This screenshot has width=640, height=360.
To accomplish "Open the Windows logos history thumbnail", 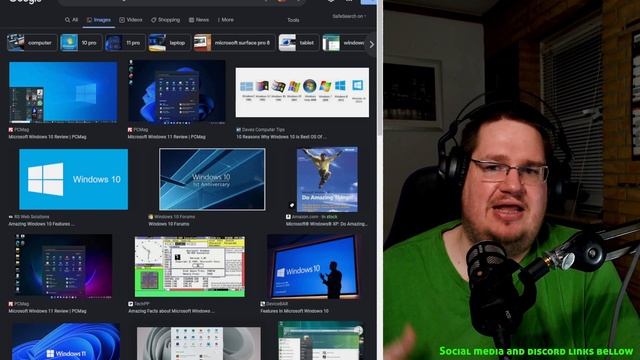I will tap(302, 93).
